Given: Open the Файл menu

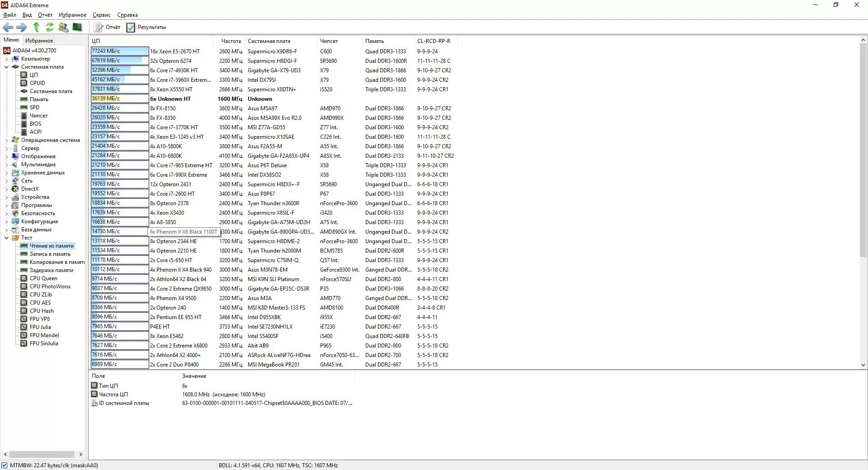Looking at the screenshot, I should pyautogui.click(x=9, y=15).
